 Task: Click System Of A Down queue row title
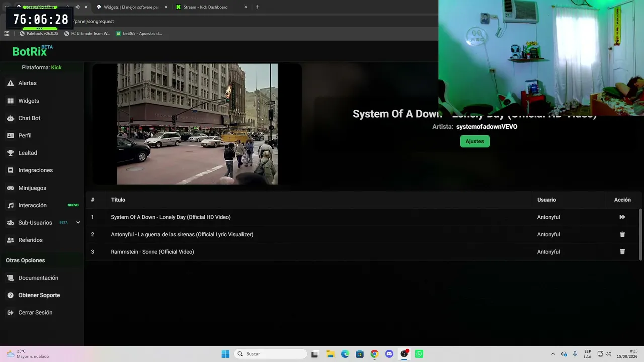click(x=171, y=217)
